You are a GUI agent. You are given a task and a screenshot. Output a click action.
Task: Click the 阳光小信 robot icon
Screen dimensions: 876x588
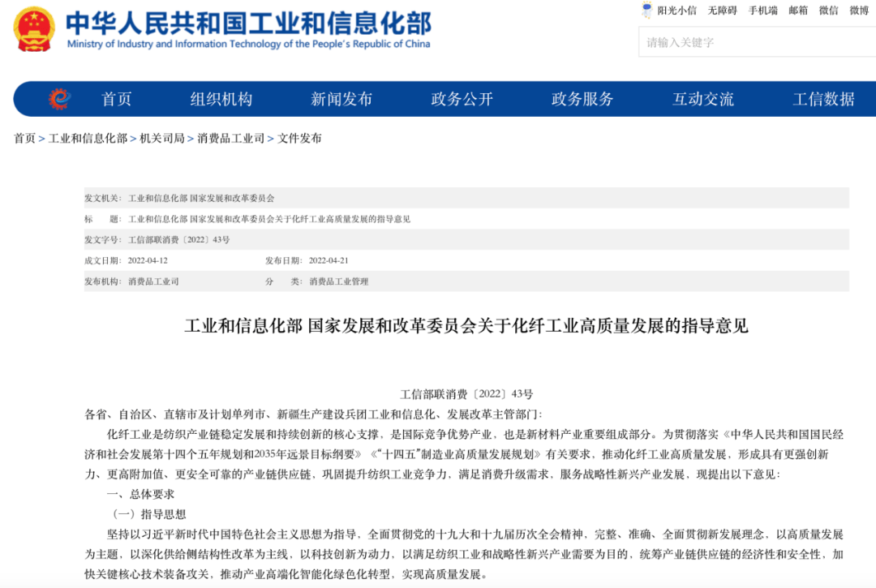[647, 10]
